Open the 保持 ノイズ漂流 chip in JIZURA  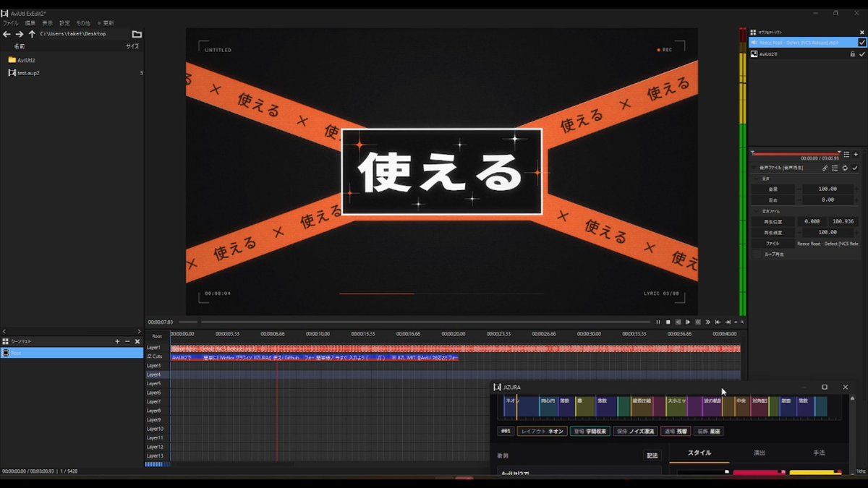tap(635, 432)
